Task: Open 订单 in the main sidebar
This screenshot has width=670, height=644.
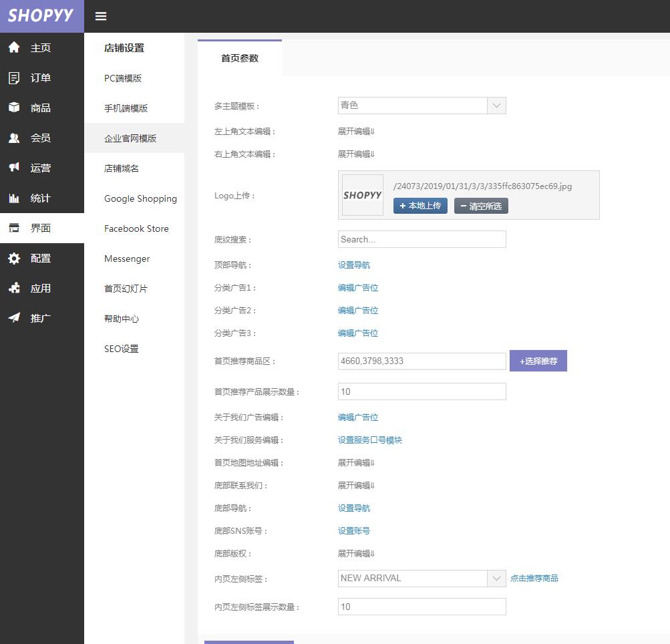Action: pyautogui.click(x=42, y=77)
